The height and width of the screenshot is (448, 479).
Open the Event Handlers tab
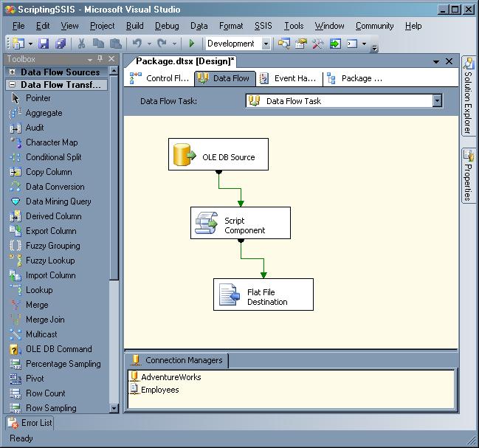[x=289, y=78]
